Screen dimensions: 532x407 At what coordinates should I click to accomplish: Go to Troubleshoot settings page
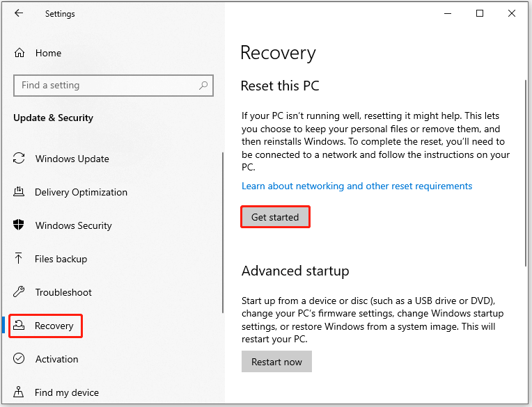[x=63, y=292]
